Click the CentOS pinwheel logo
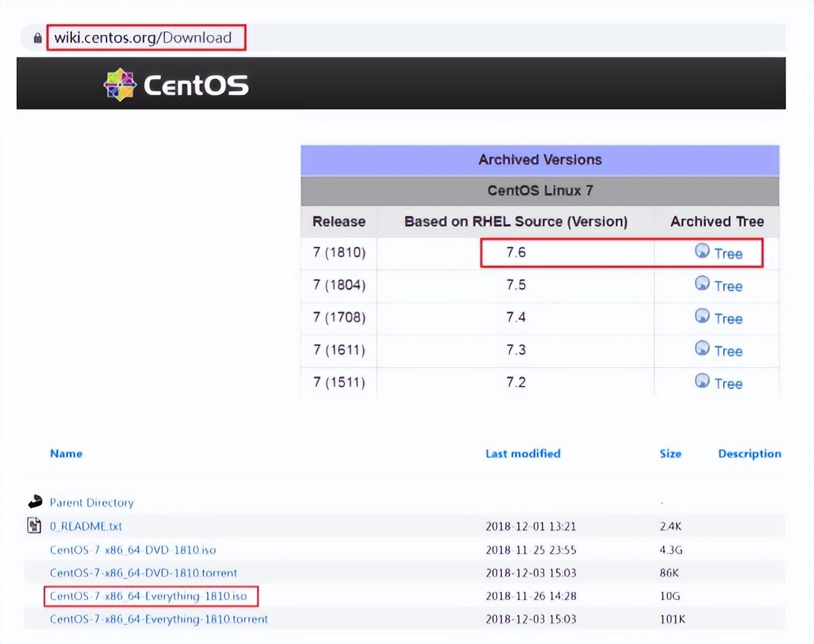 pyautogui.click(x=120, y=85)
